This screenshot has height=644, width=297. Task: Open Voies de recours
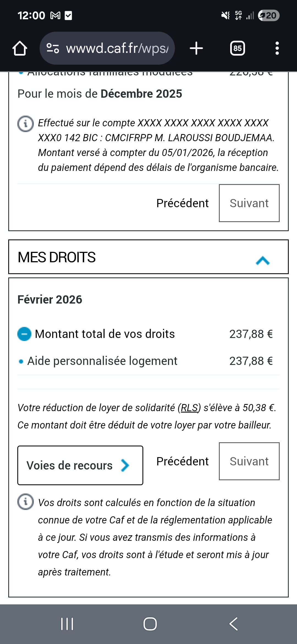pyautogui.click(x=80, y=465)
